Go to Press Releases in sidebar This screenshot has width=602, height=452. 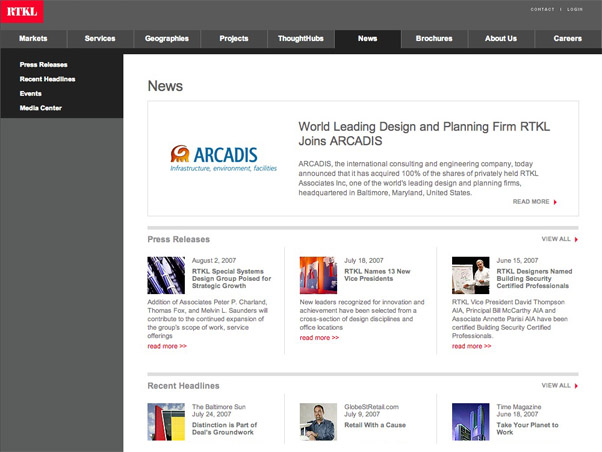43,65
